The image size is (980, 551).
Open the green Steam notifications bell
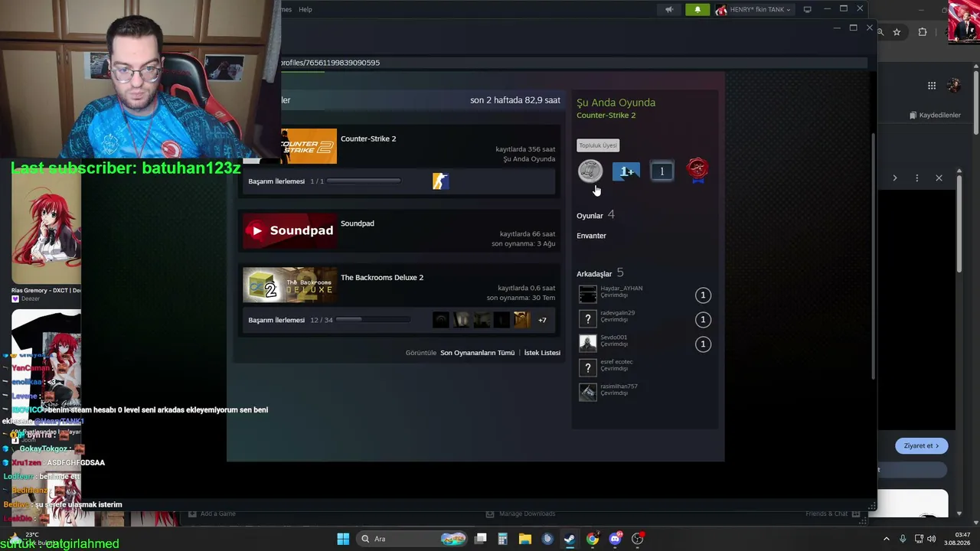(697, 10)
